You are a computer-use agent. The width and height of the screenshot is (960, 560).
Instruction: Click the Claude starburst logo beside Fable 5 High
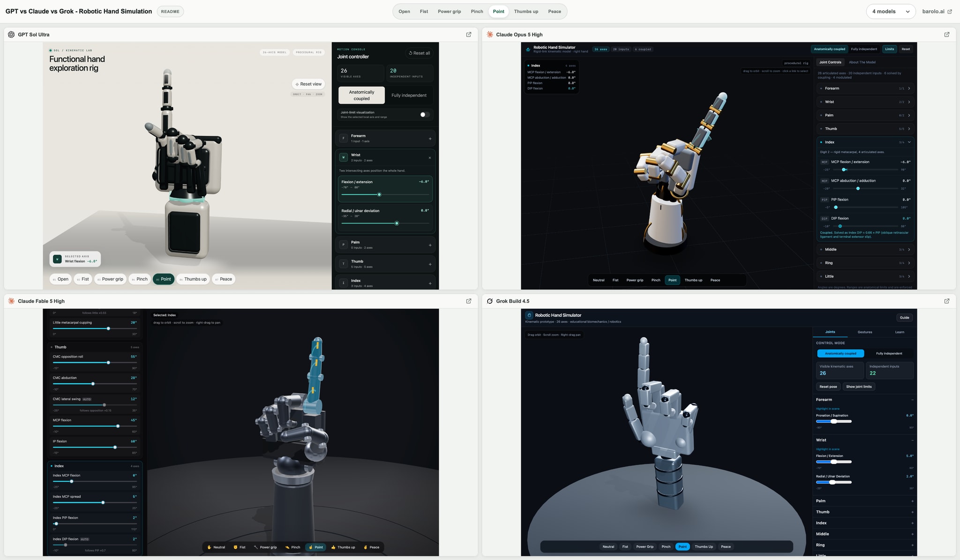(11, 301)
